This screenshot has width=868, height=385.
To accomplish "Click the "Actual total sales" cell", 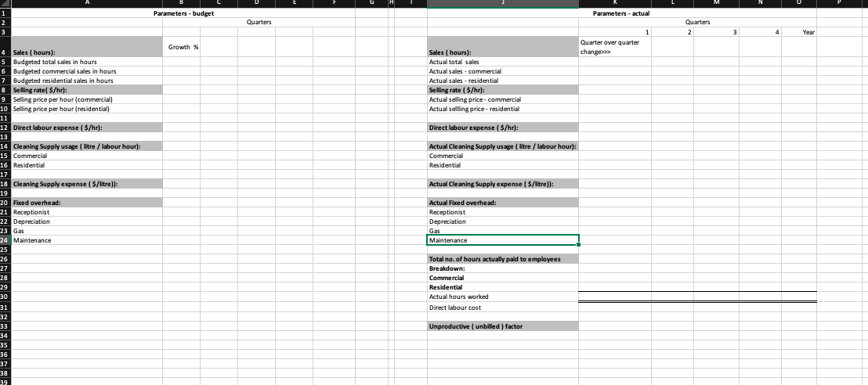I will point(503,62).
